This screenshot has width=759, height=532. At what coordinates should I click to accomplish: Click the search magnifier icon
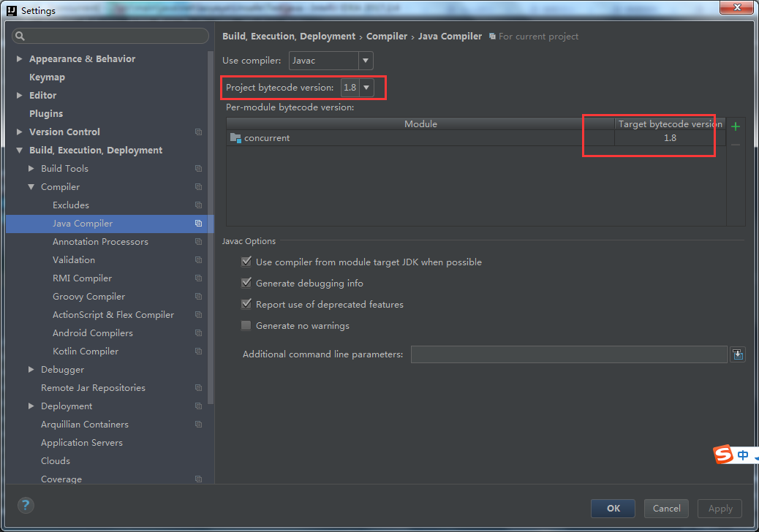coord(20,36)
